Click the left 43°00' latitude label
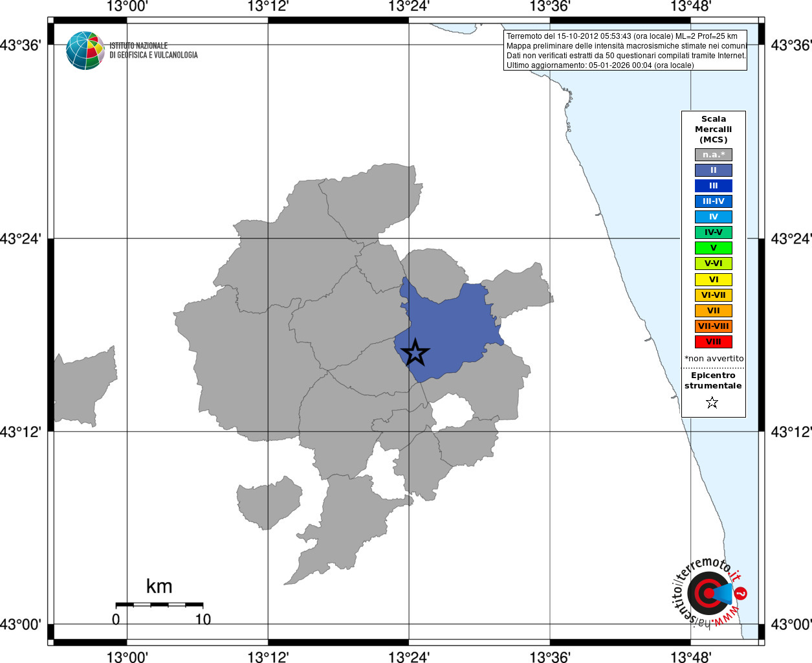Image resolution: width=812 pixels, height=663 pixels. 21,625
